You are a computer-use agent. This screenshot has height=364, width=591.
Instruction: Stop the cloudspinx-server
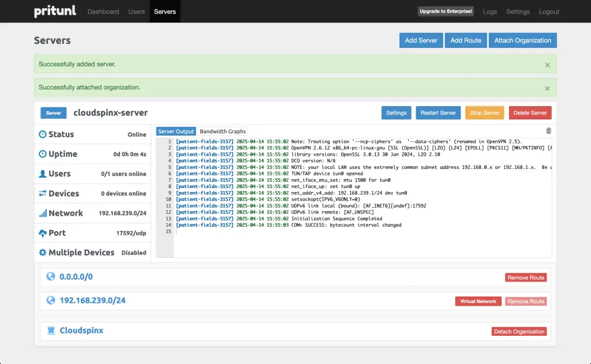484,113
